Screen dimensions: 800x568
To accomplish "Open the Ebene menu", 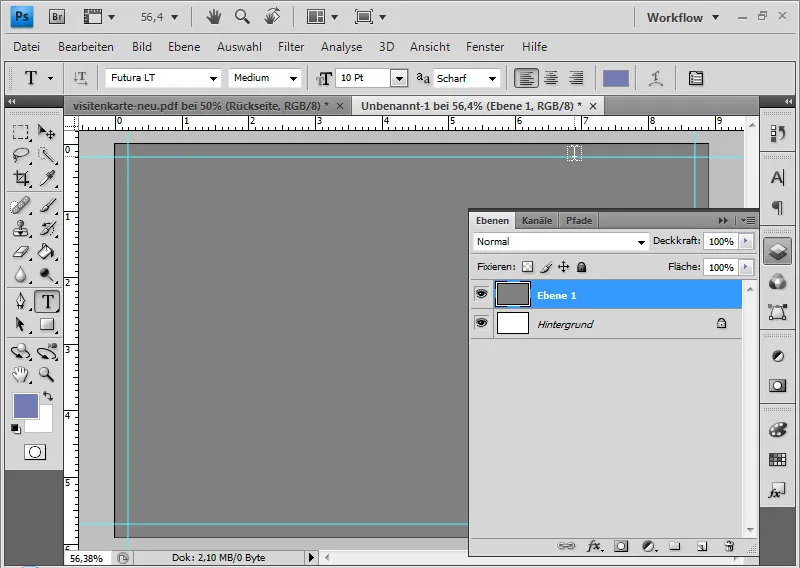I will point(184,47).
